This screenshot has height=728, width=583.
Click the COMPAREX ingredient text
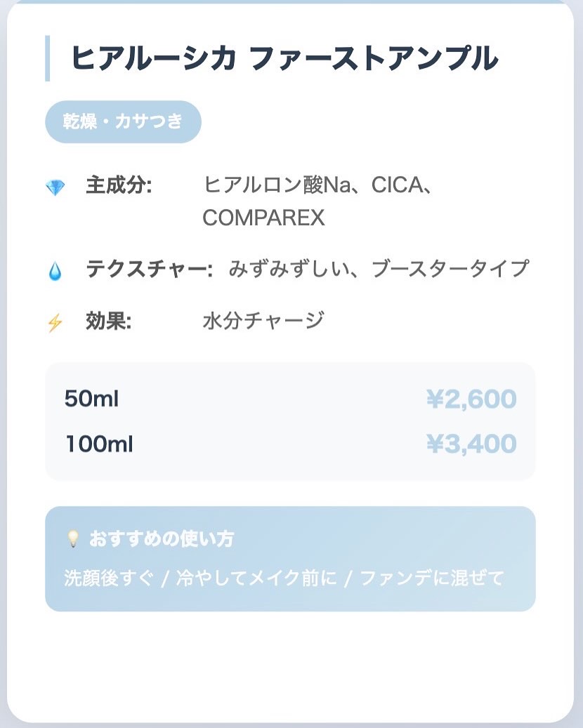pyautogui.click(x=263, y=218)
